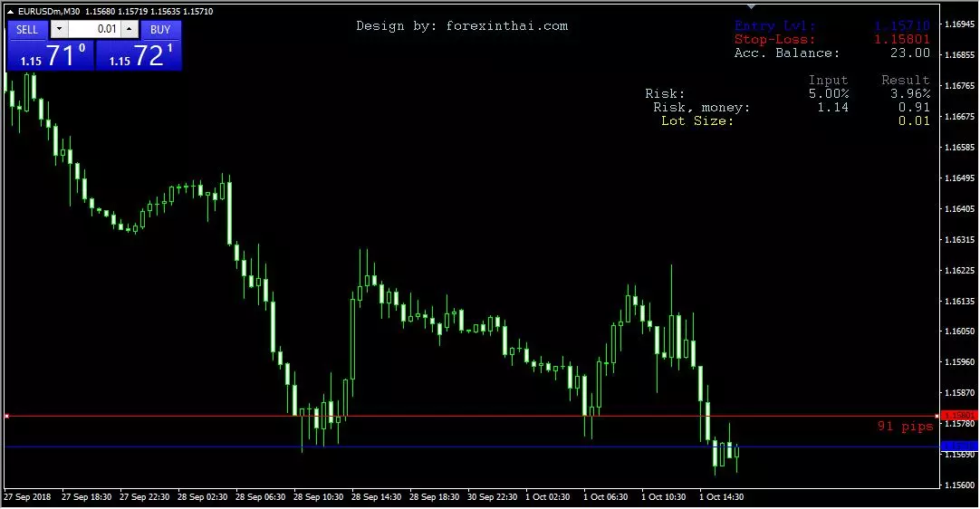Click the '28 Sep 14:30' time axis label
The height and width of the screenshot is (509, 980).
[376, 497]
